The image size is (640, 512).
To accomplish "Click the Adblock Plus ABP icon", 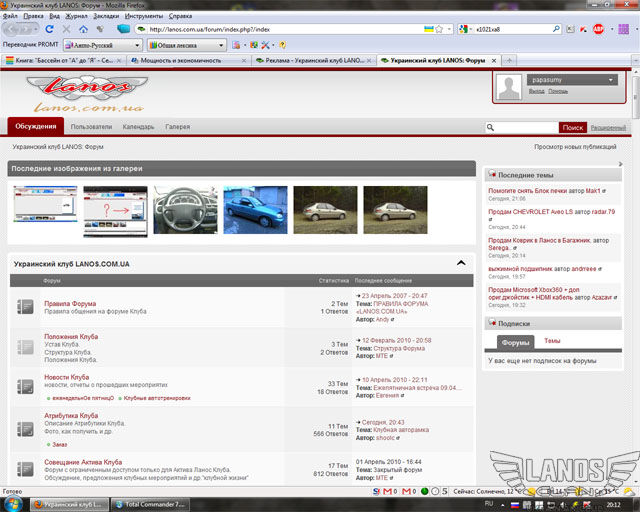I will 598,29.
